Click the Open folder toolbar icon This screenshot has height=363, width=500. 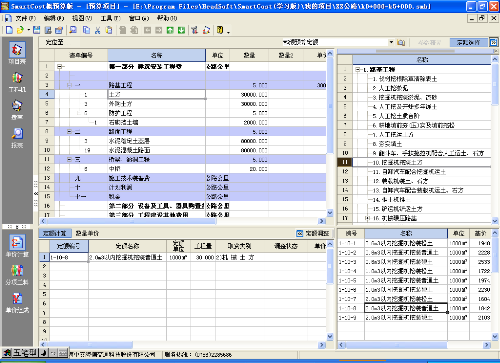point(20,30)
